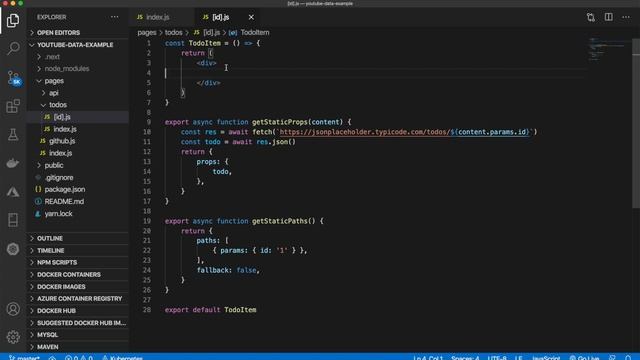640x360 pixels.
Task: Click Kubernetes in the status bar
Action: [x=122, y=358]
